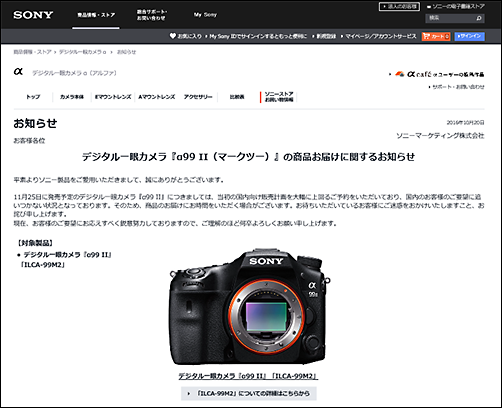This screenshot has width=502, height=408.
Task: Select the トップ navigation tab
Action: (x=33, y=97)
